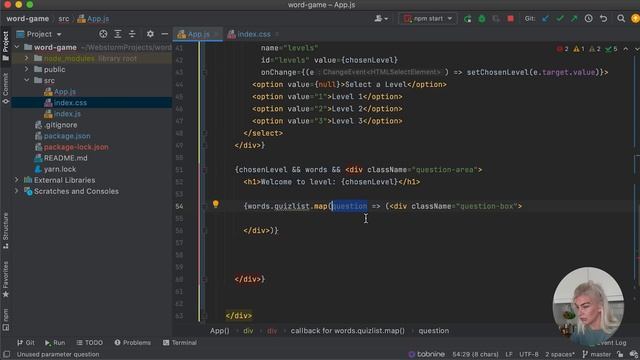This screenshot has width=640, height=360.
Task: Open Project panel settings gear
Action: point(150,34)
